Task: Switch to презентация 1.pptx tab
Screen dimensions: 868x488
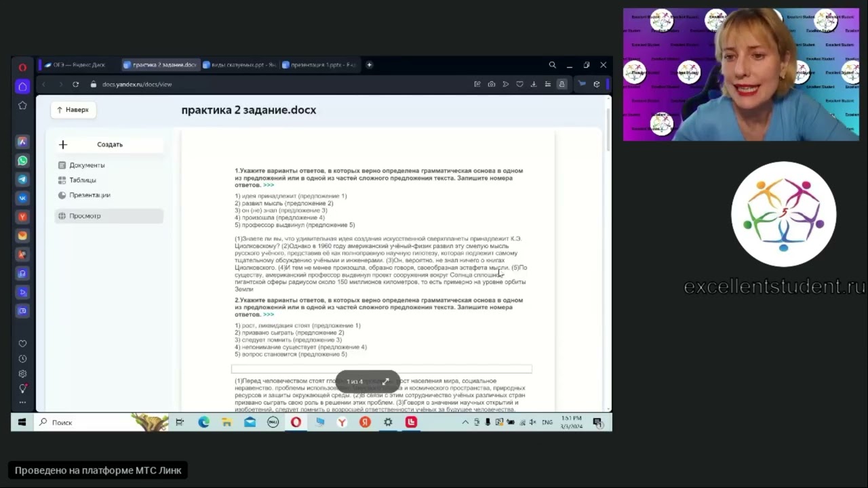Action: pos(319,65)
